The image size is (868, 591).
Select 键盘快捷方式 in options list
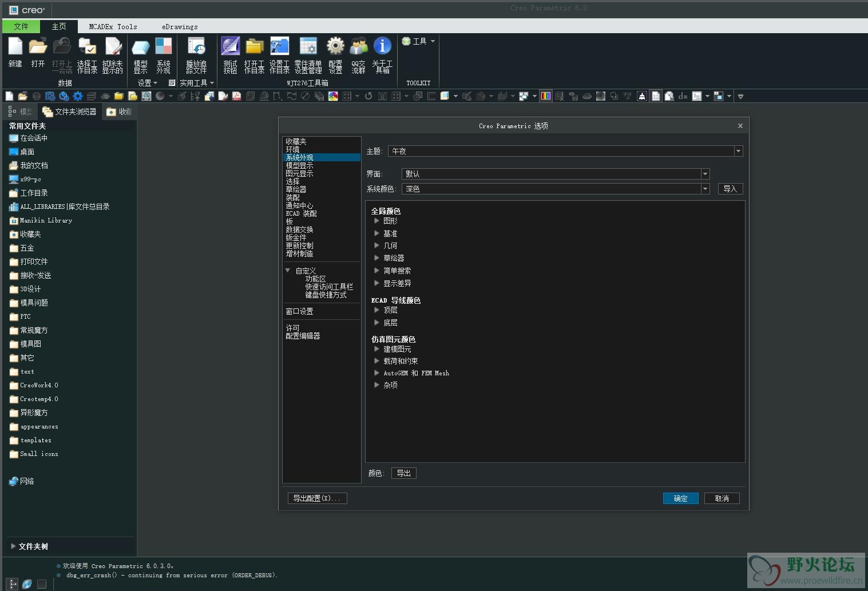pyautogui.click(x=326, y=295)
